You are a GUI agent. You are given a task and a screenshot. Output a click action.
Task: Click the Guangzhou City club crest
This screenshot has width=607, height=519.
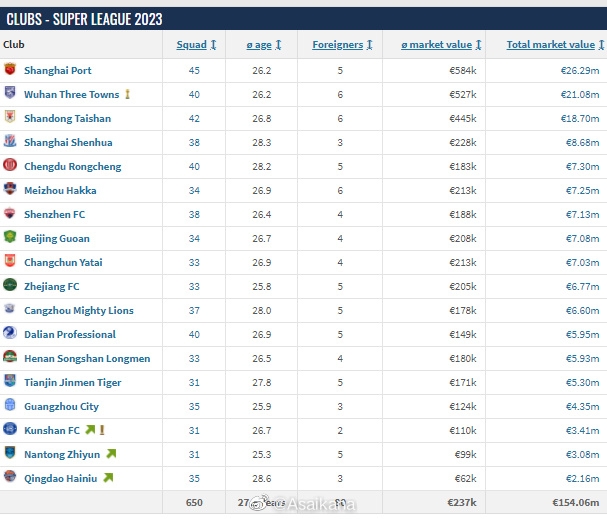(x=10, y=405)
